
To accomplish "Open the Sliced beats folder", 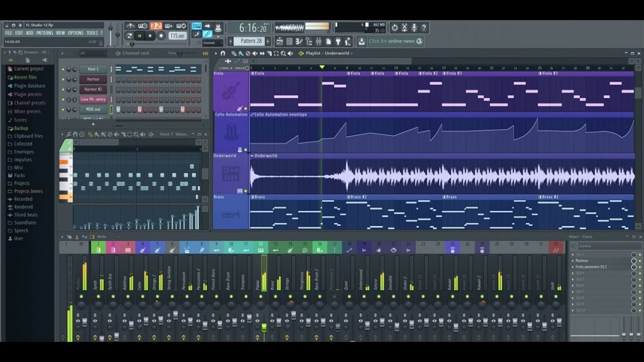I will point(26,215).
